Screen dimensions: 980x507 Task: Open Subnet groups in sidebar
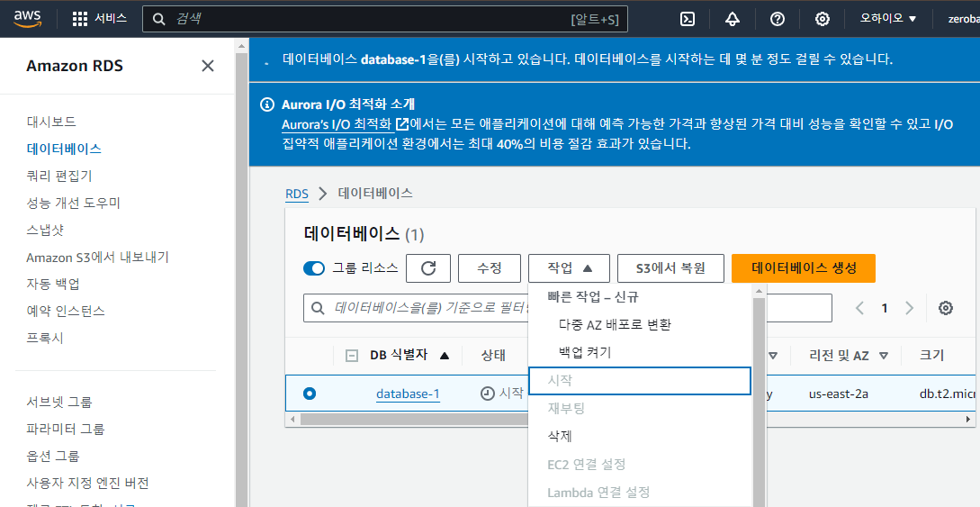tap(59, 402)
